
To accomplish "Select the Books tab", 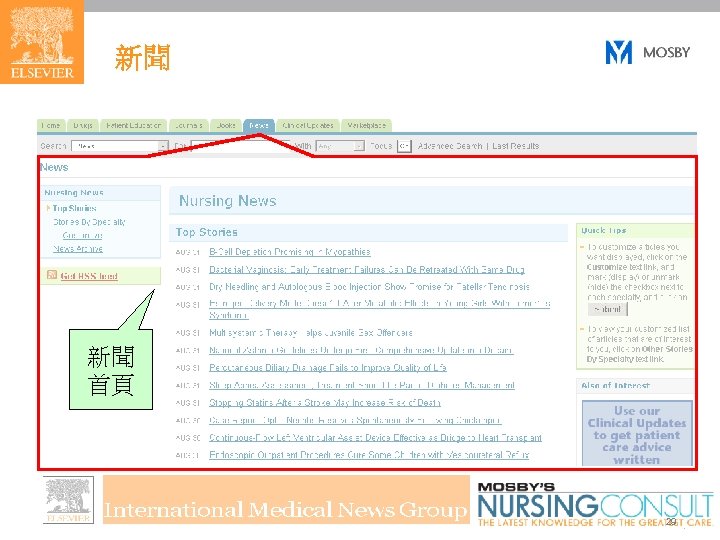I will (x=226, y=125).
